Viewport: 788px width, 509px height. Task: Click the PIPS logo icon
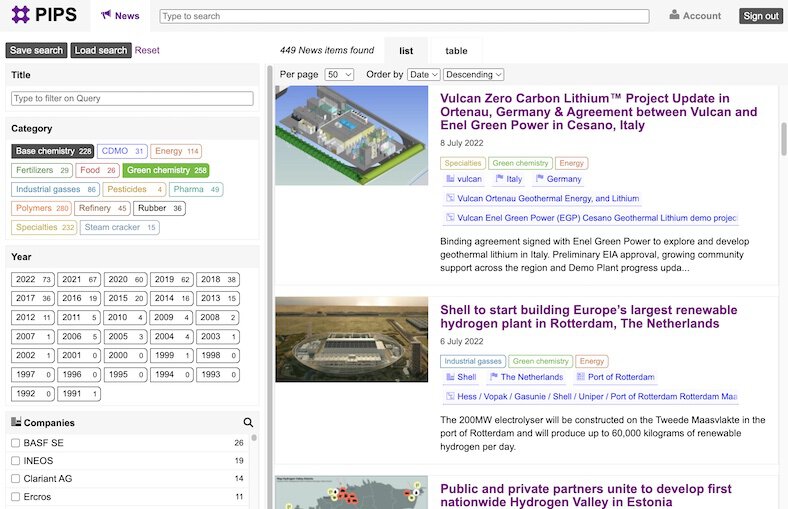tap(20, 15)
